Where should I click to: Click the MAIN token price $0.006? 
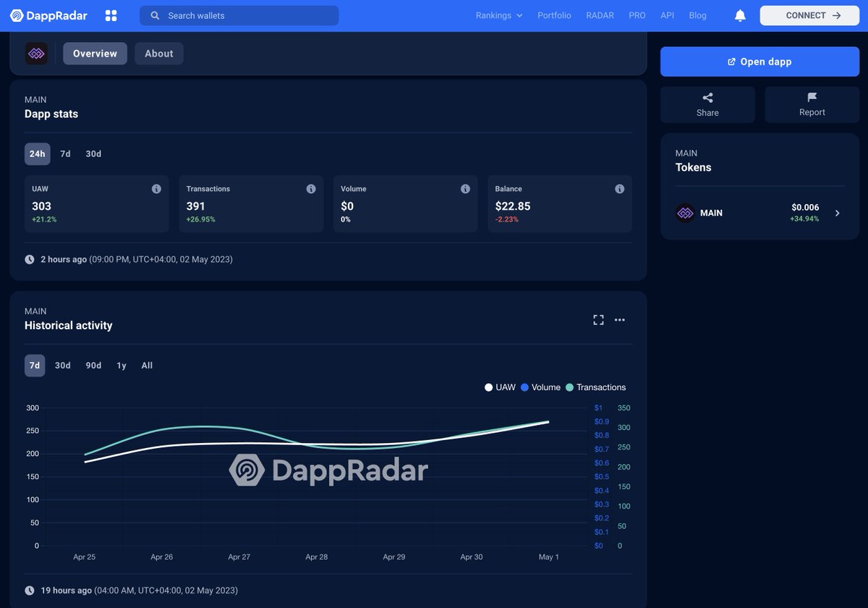805,207
